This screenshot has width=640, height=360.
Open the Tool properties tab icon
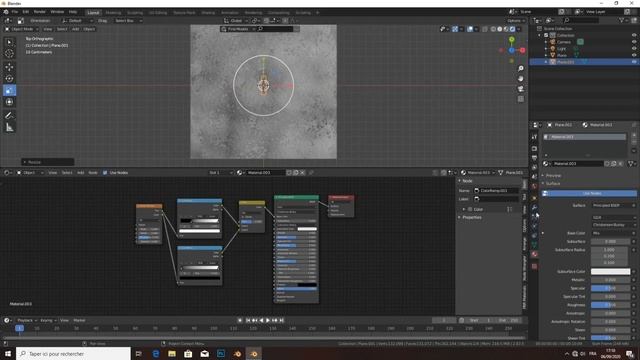tap(534, 137)
